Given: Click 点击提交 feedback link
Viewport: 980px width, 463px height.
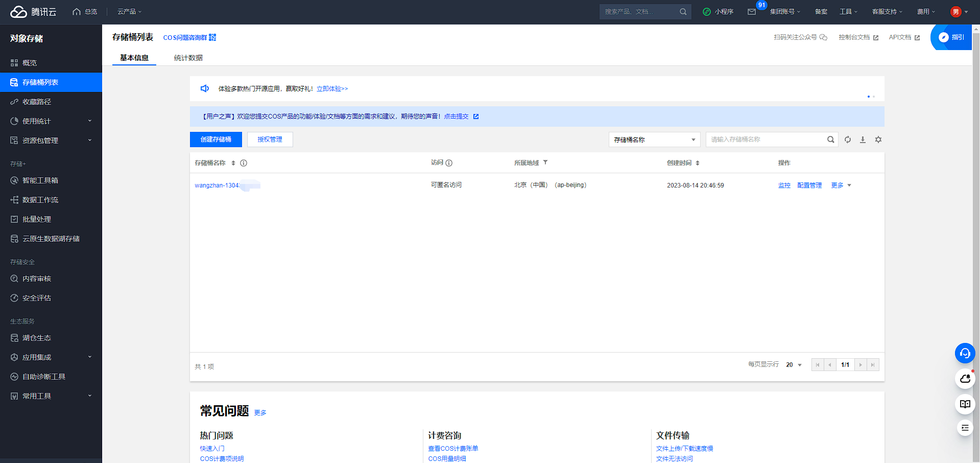Looking at the screenshot, I should coord(456,117).
